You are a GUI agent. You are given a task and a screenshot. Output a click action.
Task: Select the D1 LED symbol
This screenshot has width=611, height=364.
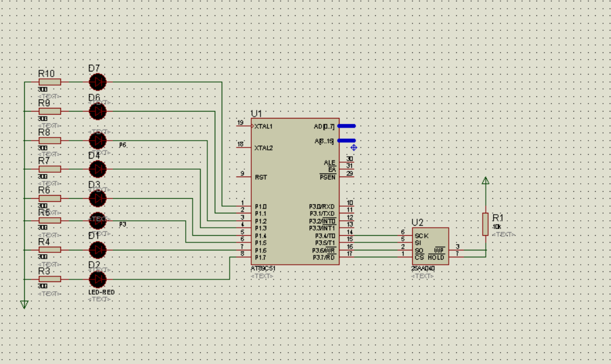click(98, 250)
